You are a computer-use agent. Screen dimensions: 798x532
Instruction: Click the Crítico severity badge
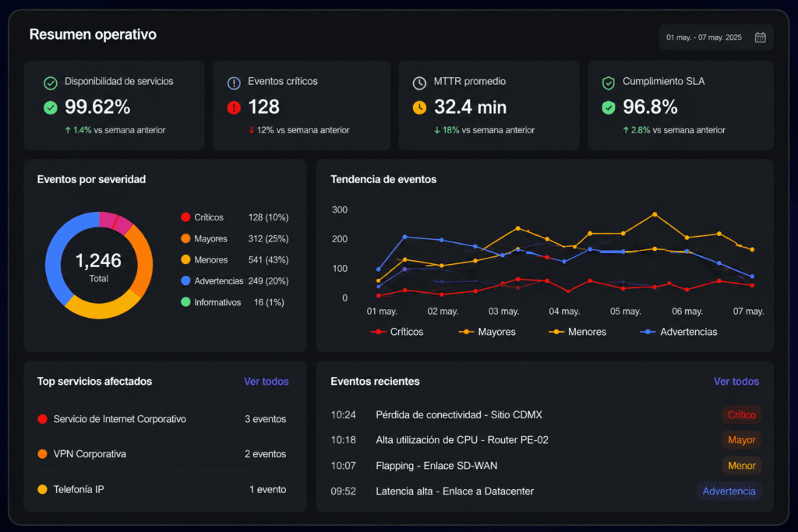click(742, 415)
